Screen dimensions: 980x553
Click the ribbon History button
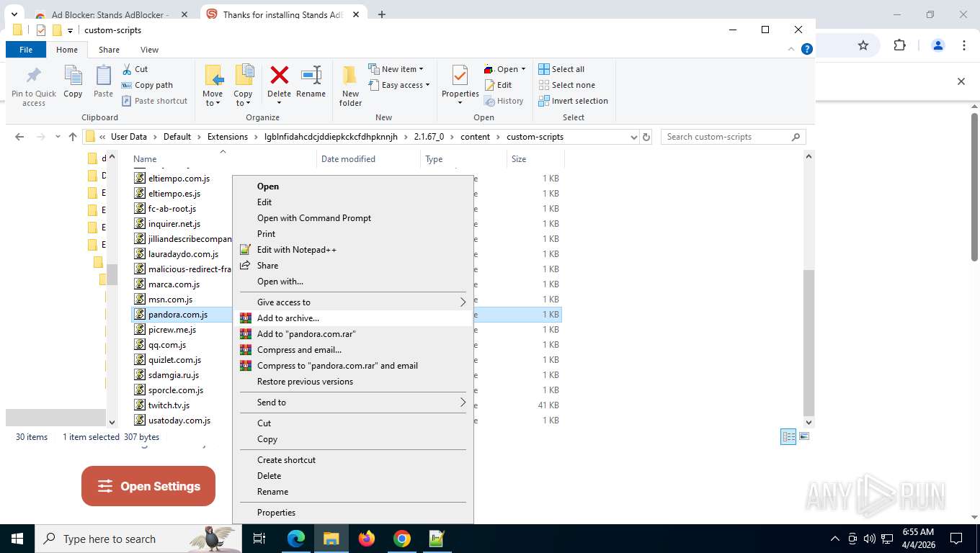point(503,101)
